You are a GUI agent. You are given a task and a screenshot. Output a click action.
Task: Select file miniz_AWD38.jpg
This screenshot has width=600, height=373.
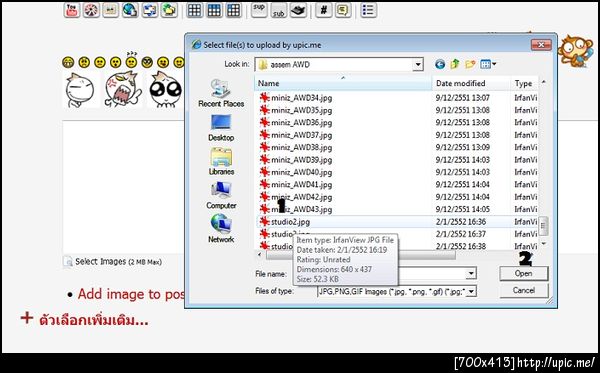tap(295, 147)
